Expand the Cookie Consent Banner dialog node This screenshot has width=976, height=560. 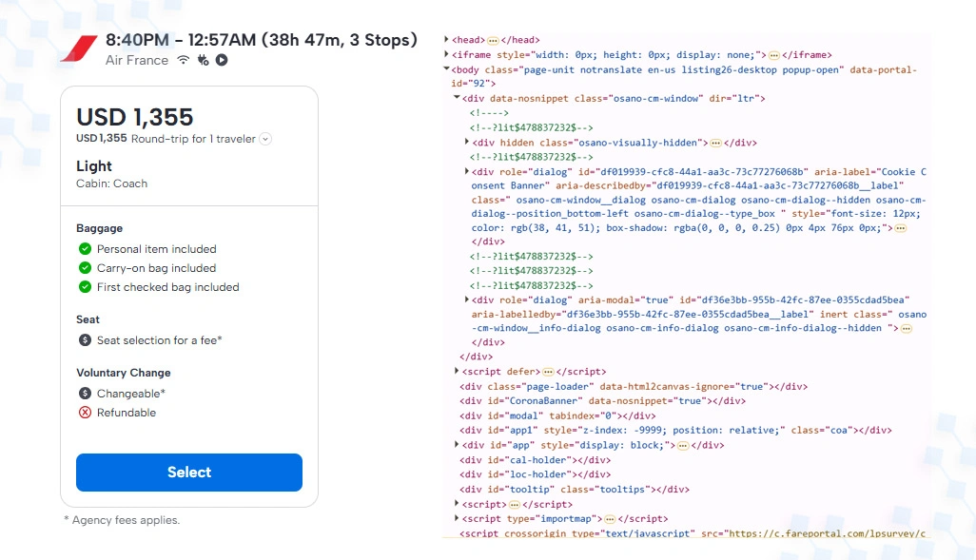click(466, 171)
